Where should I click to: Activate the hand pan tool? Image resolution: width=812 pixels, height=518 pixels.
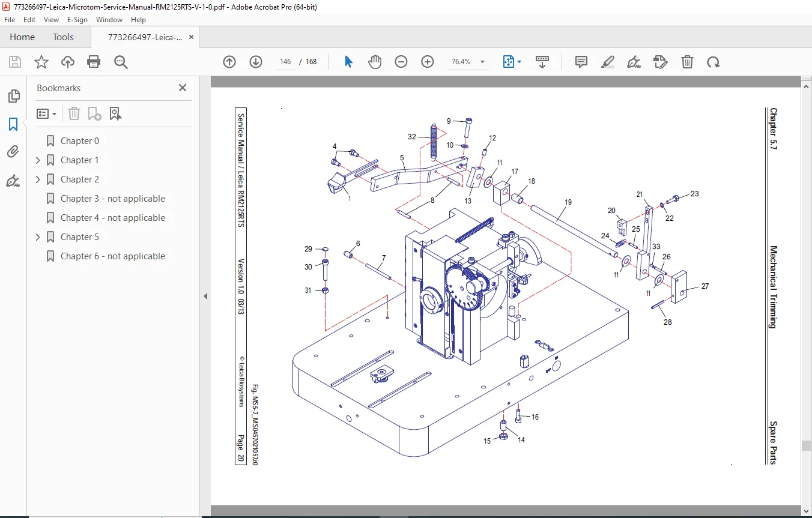point(375,62)
